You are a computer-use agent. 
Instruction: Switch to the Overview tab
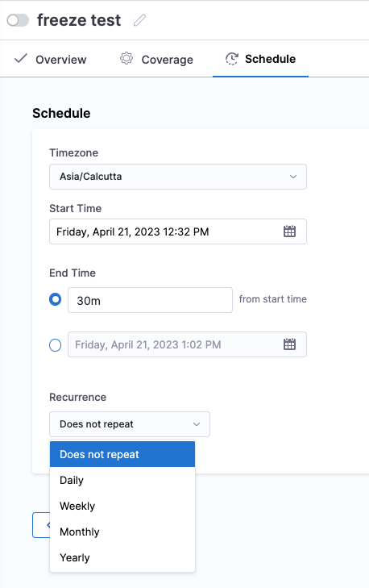click(50, 59)
